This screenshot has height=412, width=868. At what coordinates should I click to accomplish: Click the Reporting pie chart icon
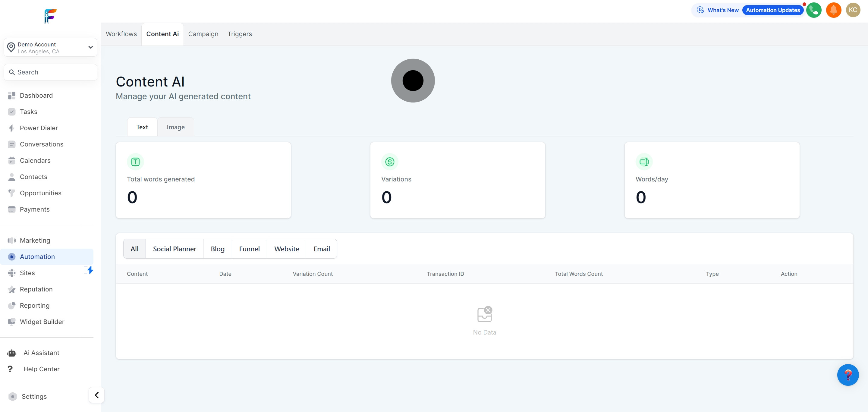12,306
